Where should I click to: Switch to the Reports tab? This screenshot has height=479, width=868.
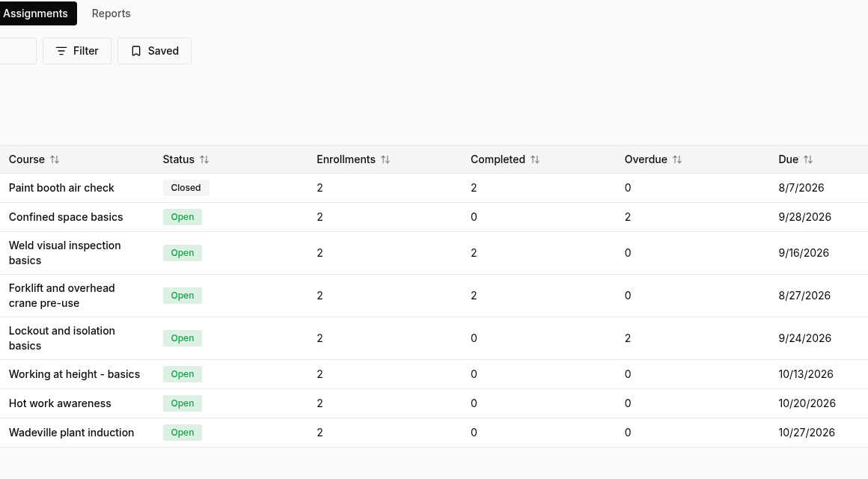[111, 13]
